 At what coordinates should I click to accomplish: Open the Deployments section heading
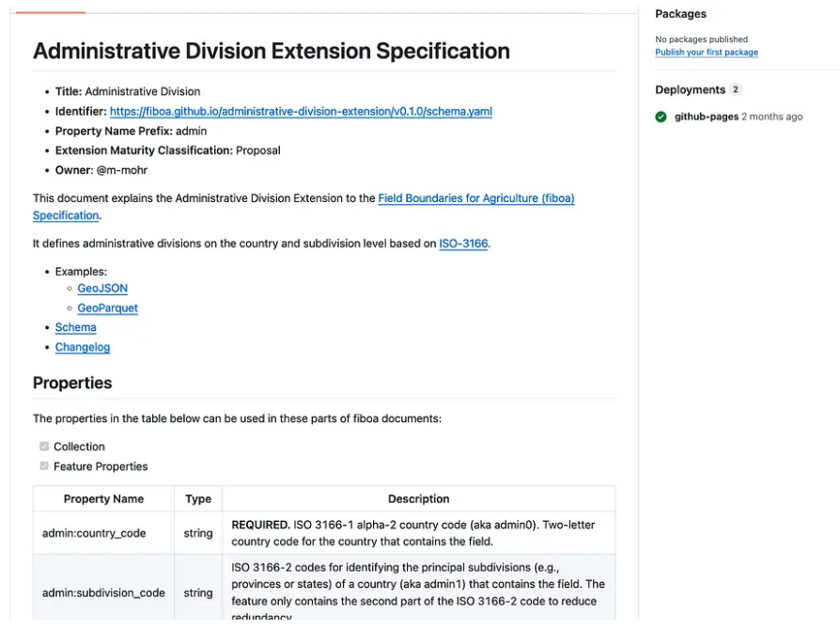(690, 90)
